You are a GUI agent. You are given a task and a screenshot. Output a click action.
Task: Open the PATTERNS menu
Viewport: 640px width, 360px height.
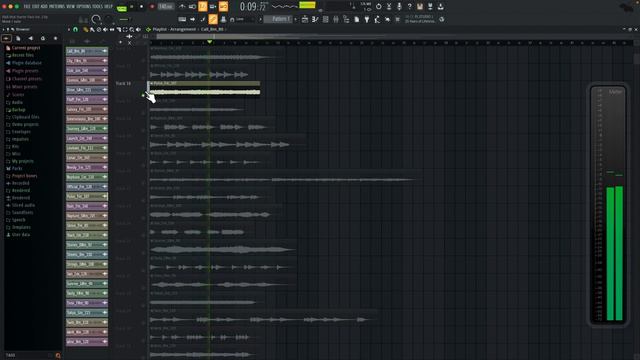tap(57, 7)
